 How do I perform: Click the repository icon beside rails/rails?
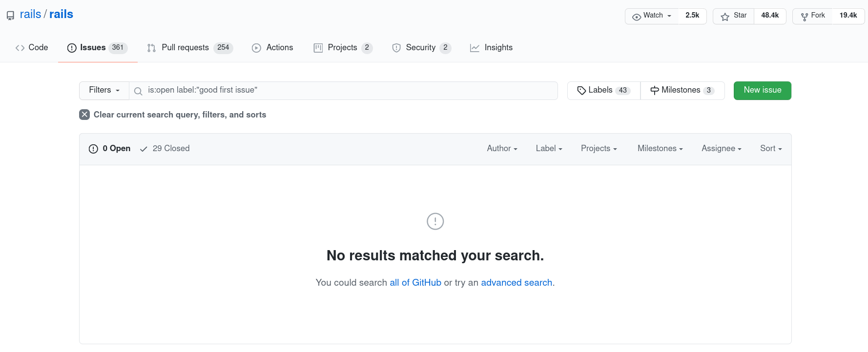pyautogui.click(x=10, y=16)
